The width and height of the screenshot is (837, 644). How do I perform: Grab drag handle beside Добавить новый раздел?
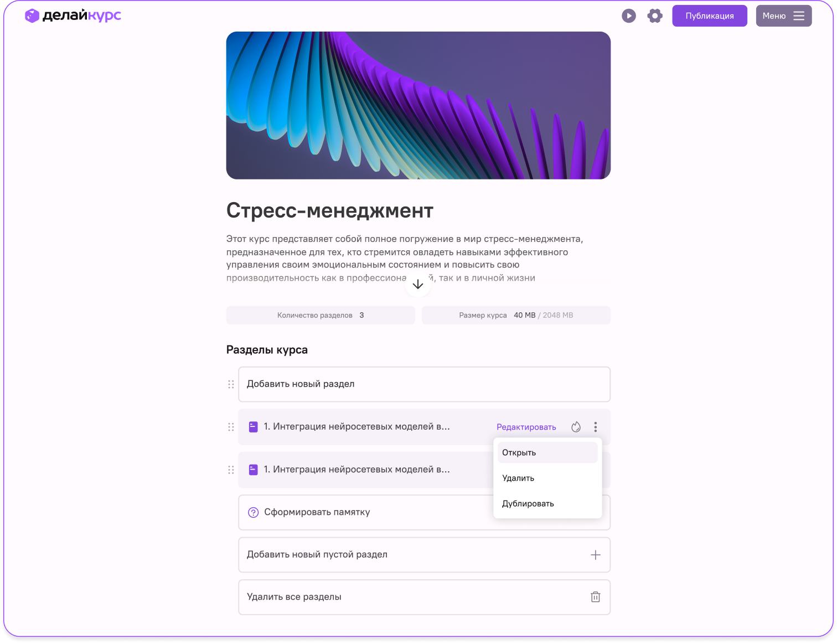[231, 384]
